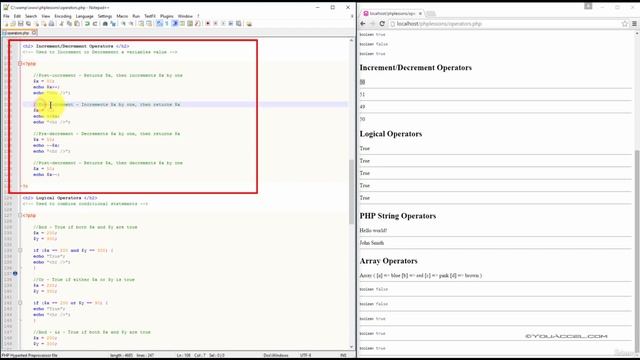Open the browser hamburger menu

[634, 24]
